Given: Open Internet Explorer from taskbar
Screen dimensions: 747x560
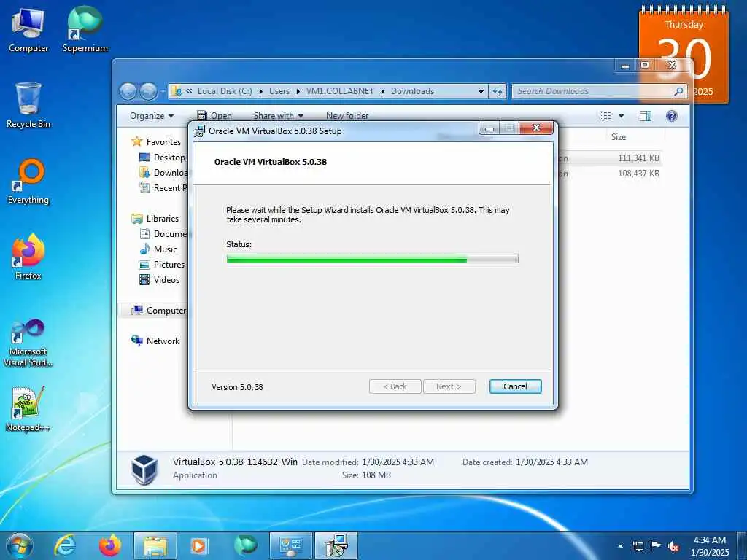Looking at the screenshot, I should [65, 545].
